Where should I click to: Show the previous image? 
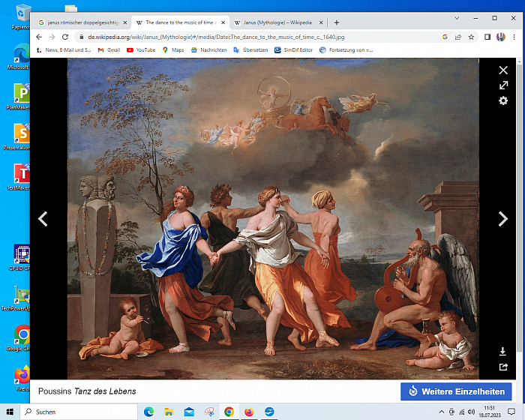[43, 219]
